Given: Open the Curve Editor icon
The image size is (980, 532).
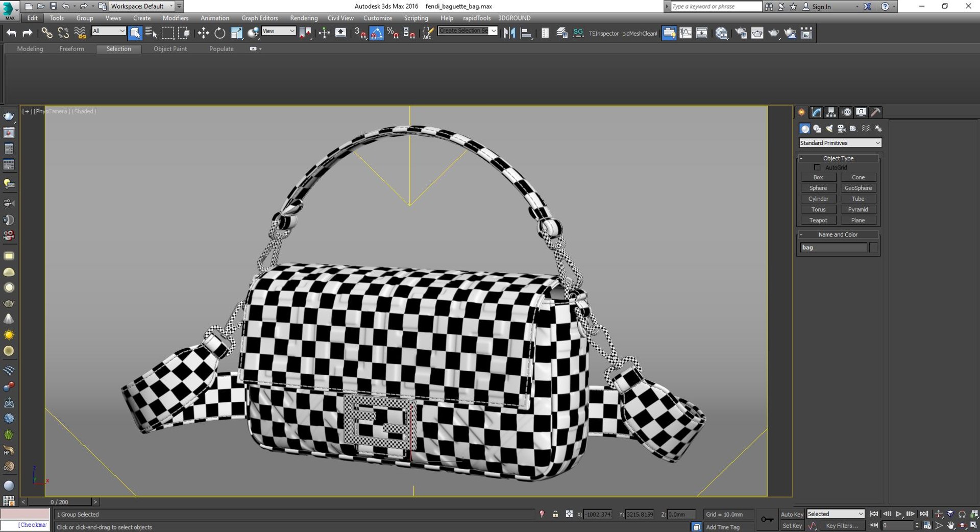Looking at the screenshot, I should 685,33.
